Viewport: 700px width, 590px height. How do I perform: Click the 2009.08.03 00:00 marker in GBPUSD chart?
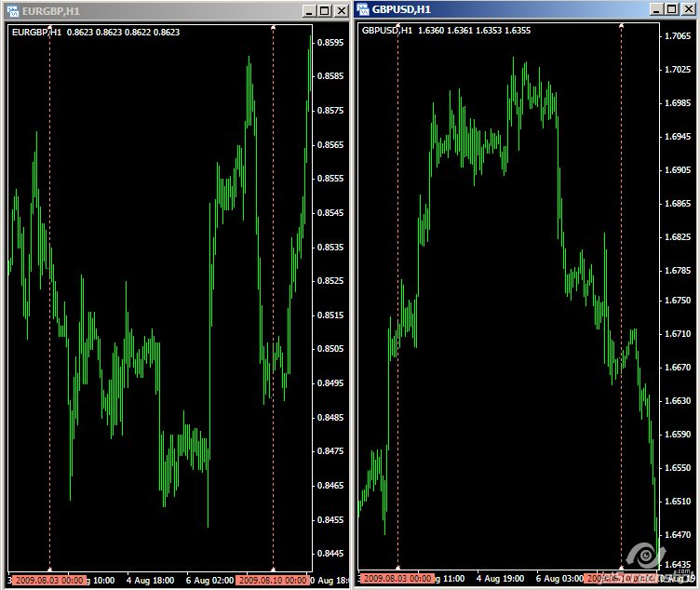pos(397,579)
